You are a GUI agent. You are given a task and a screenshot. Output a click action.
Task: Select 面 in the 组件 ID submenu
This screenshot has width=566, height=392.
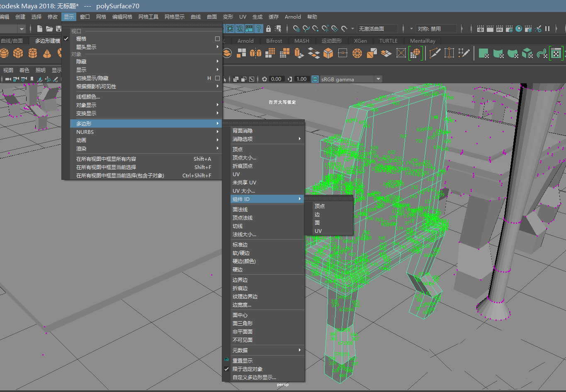(x=317, y=223)
